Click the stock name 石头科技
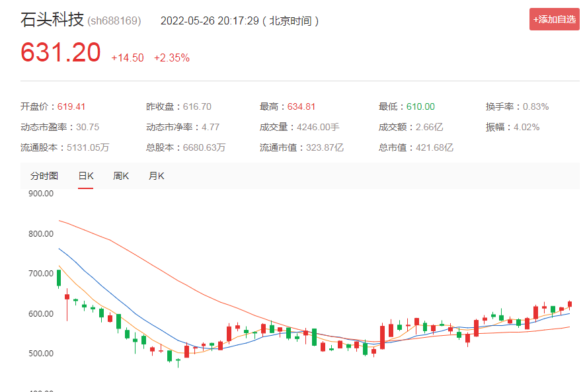The image size is (585, 392). tap(52, 19)
